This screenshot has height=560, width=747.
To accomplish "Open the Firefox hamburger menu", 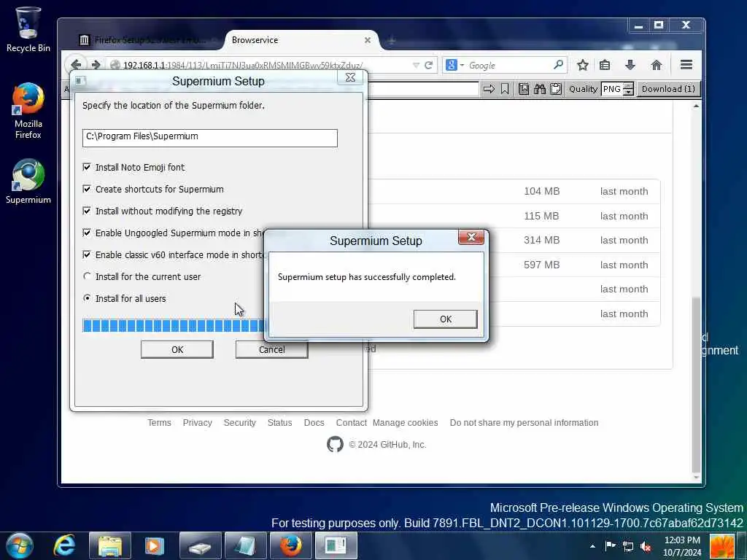I will point(686,65).
